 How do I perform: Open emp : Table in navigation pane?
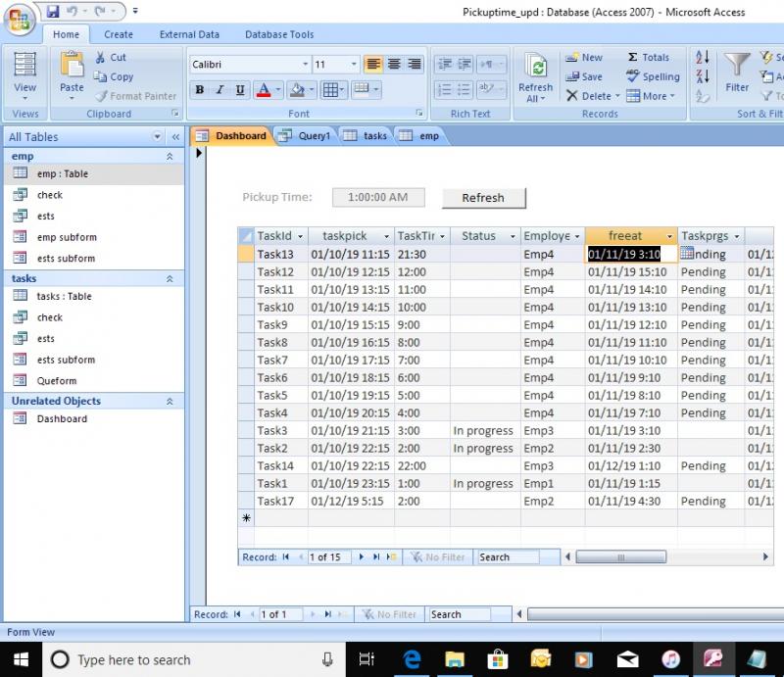[x=94, y=173]
